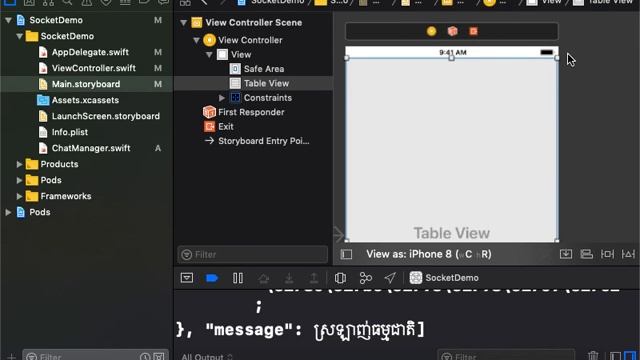640x360 pixels.
Task: Clear console with trash icon
Action: (593, 356)
